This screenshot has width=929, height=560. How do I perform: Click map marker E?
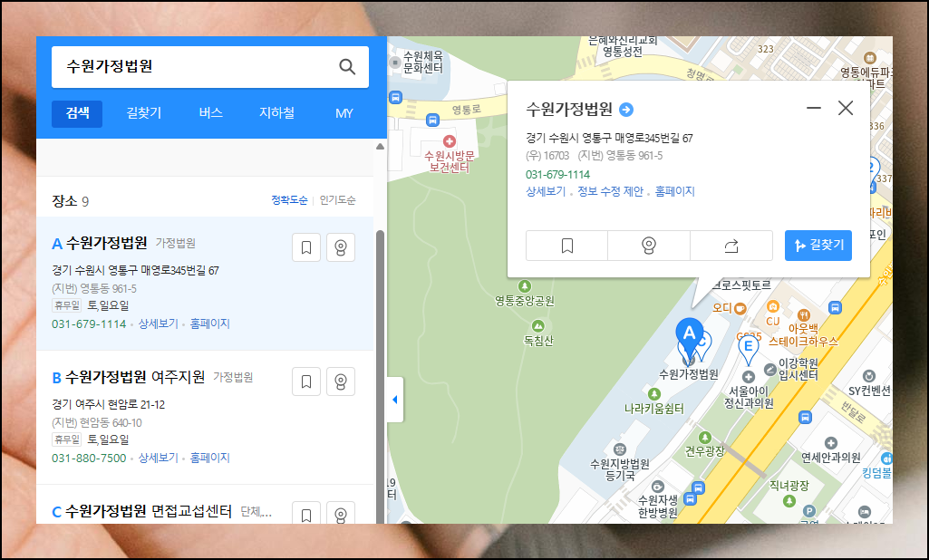[x=749, y=348]
